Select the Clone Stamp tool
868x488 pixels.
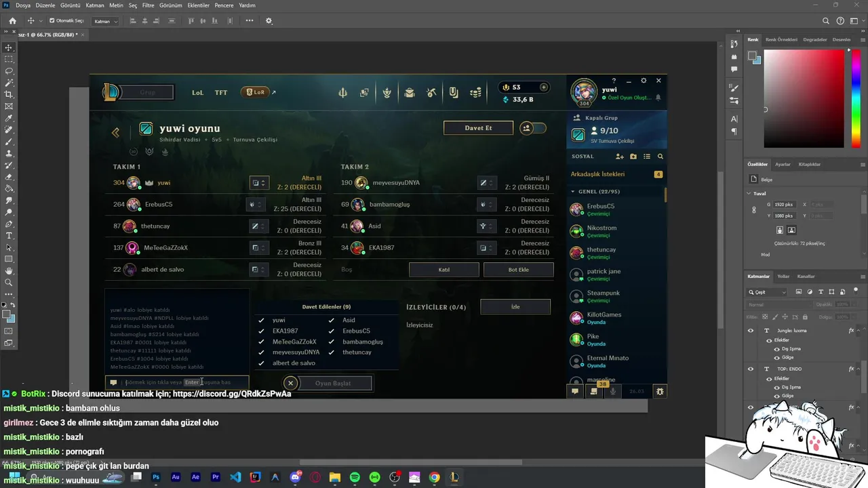(x=9, y=153)
